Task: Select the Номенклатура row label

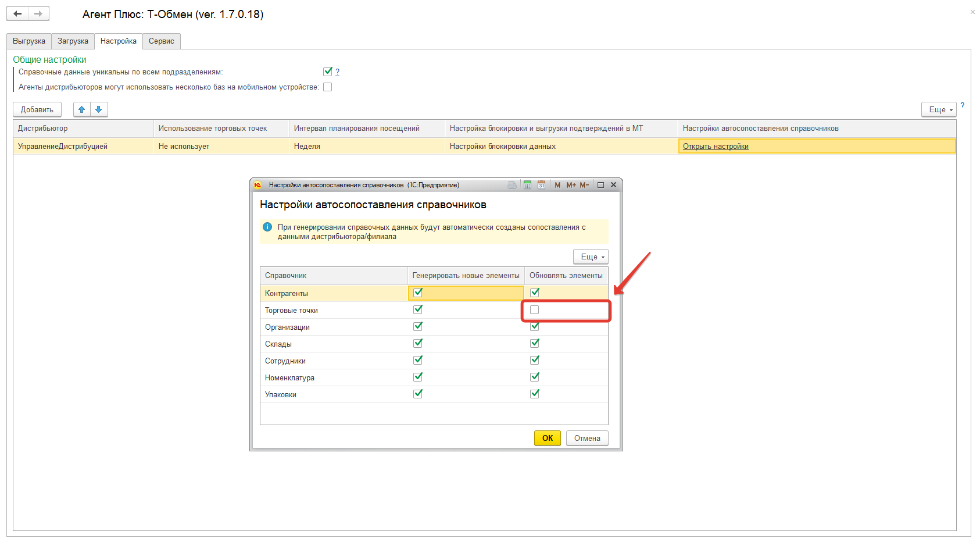Action: click(289, 378)
